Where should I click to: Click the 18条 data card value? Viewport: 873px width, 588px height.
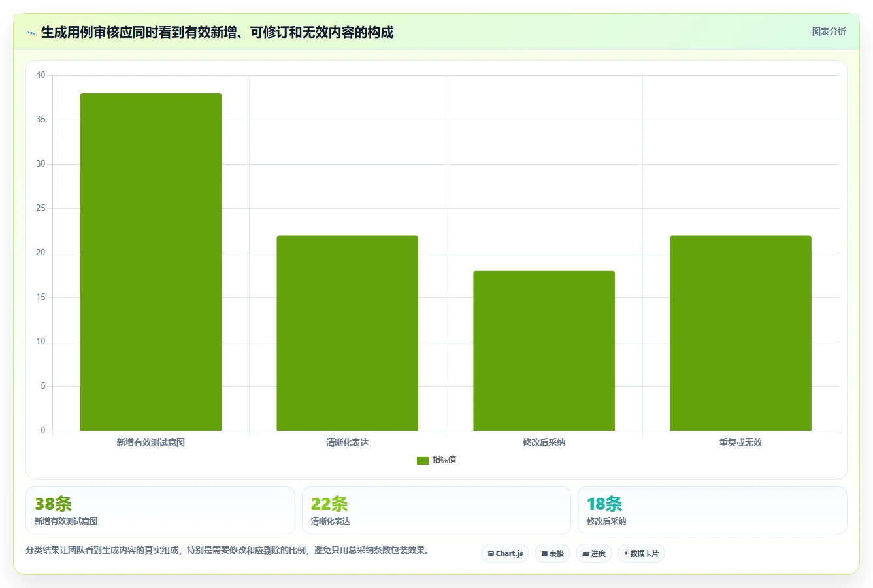coord(605,504)
